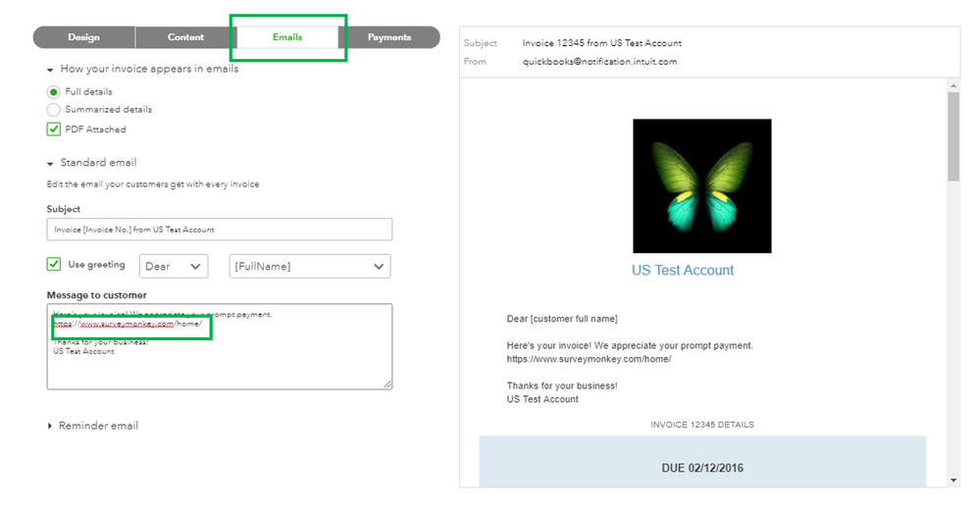Choose the Summarized details radio option
The image size is (980, 508).
pyautogui.click(x=54, y=110)
